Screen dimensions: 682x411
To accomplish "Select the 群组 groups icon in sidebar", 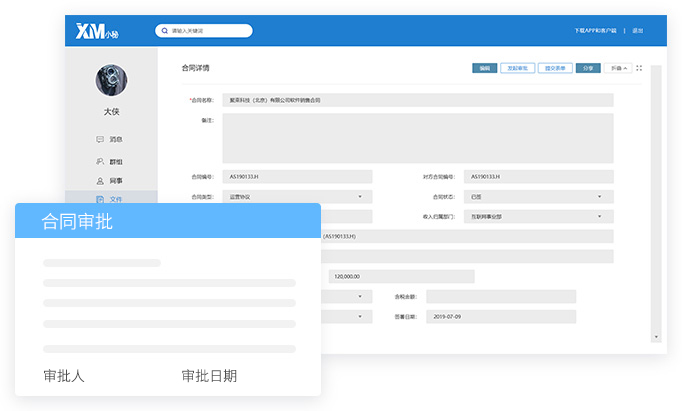I will [100, 161].
